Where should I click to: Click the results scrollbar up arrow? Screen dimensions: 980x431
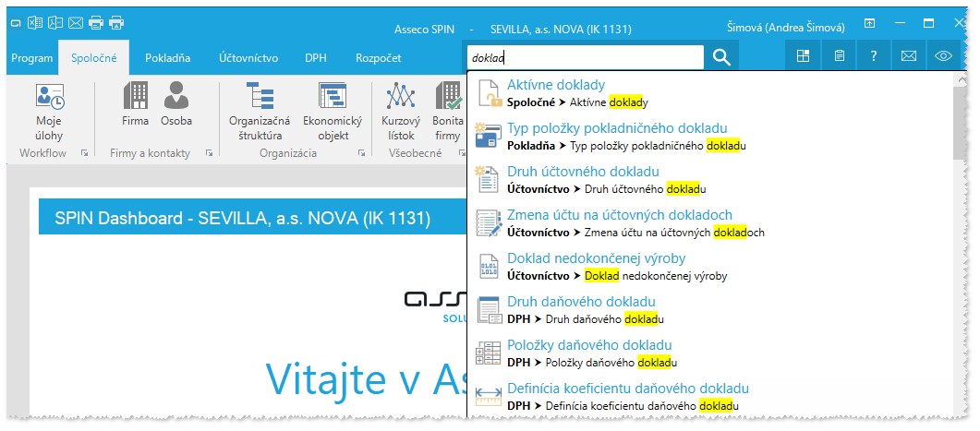point(960,79)
